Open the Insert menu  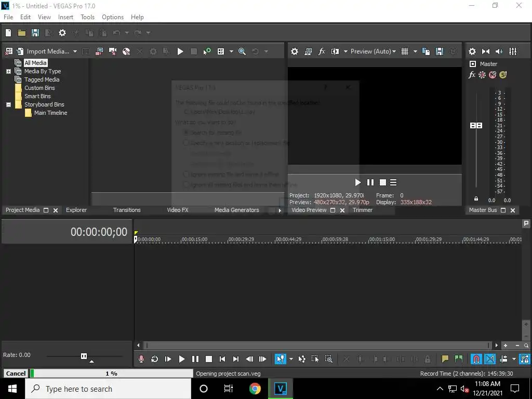tap(65, 17)
